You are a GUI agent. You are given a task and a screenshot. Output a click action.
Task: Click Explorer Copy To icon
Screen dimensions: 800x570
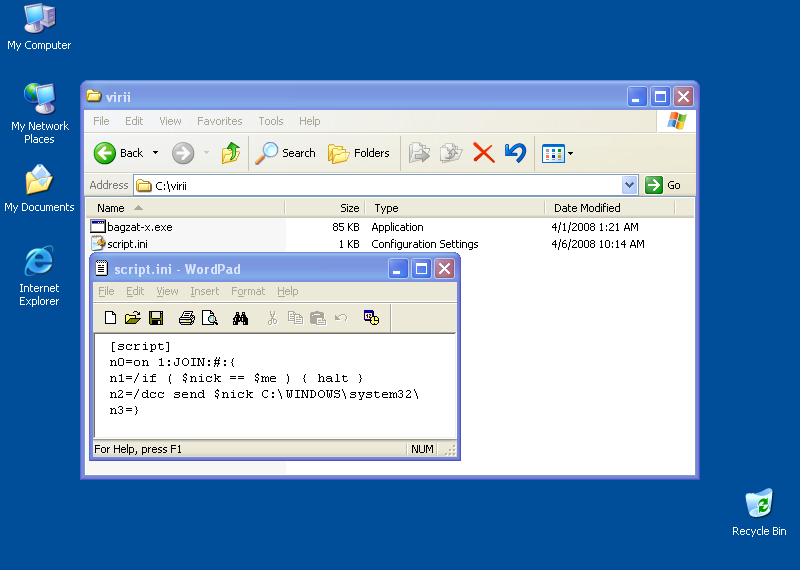(x=451, y=153)
